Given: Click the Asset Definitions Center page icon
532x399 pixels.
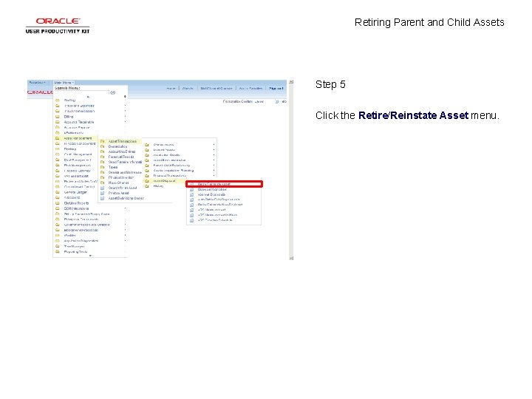Looking at the screenshot, I should [x=102, y=198].
